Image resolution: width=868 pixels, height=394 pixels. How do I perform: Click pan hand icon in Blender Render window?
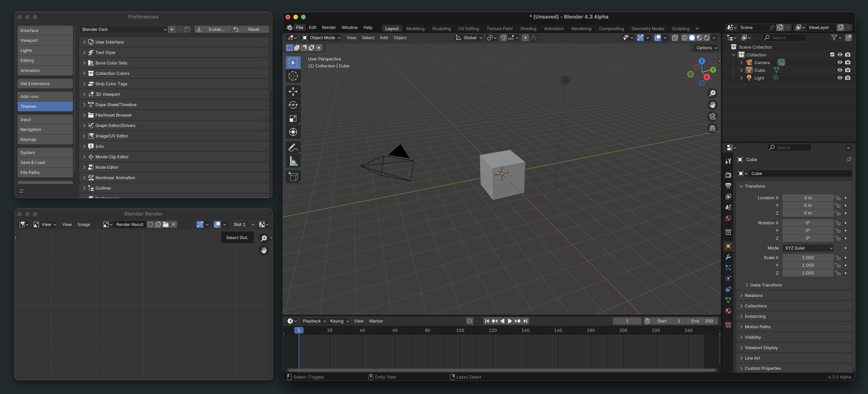click(264, 250)
